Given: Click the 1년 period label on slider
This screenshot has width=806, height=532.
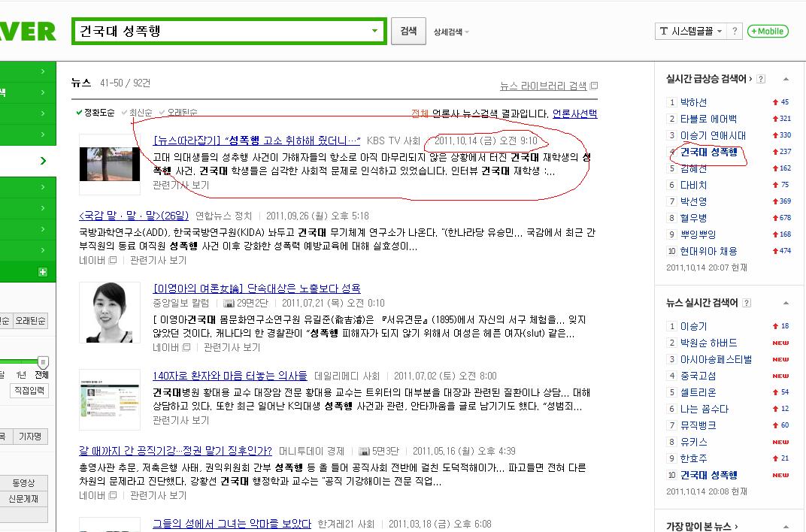Looking at the screenshot, I should tap(21, 375).
